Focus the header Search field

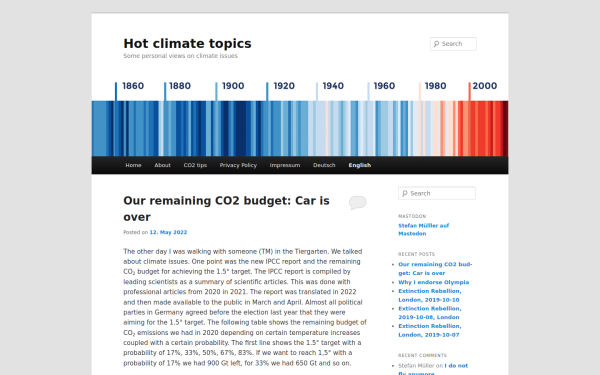point(453,44)
